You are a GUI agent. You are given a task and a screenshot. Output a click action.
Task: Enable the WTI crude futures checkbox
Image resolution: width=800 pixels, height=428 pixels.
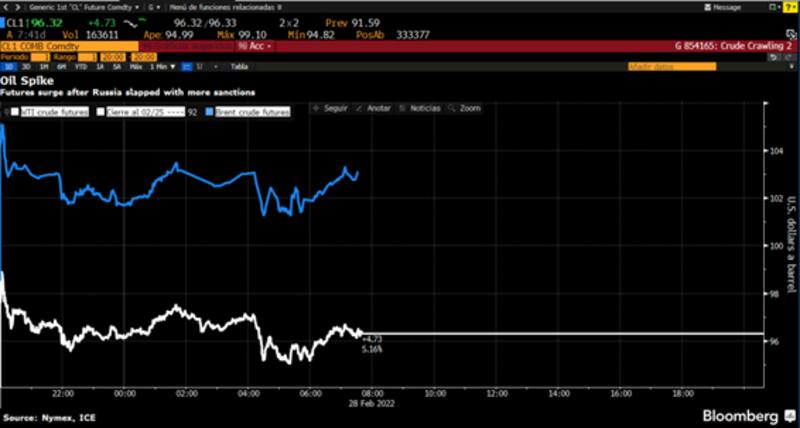point(13,113)
